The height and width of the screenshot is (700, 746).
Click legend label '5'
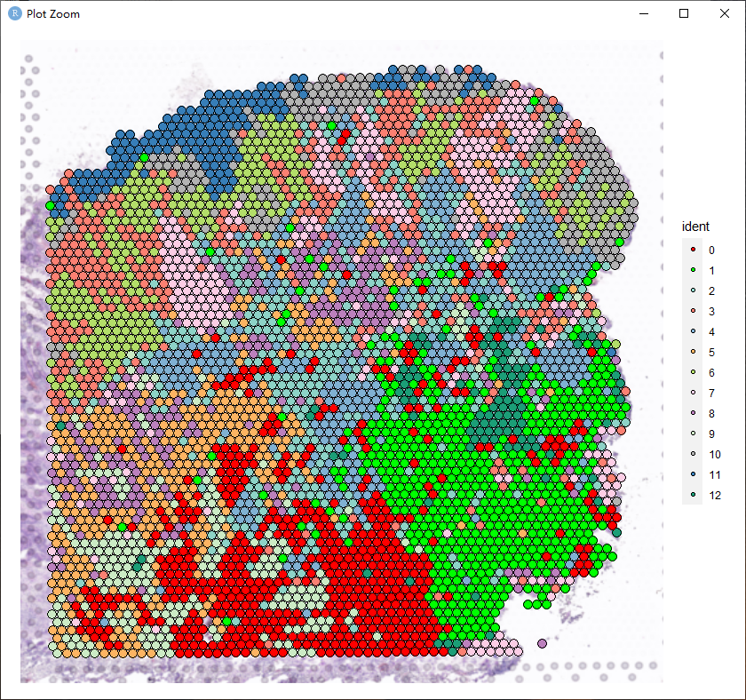[x=711, y=353]
